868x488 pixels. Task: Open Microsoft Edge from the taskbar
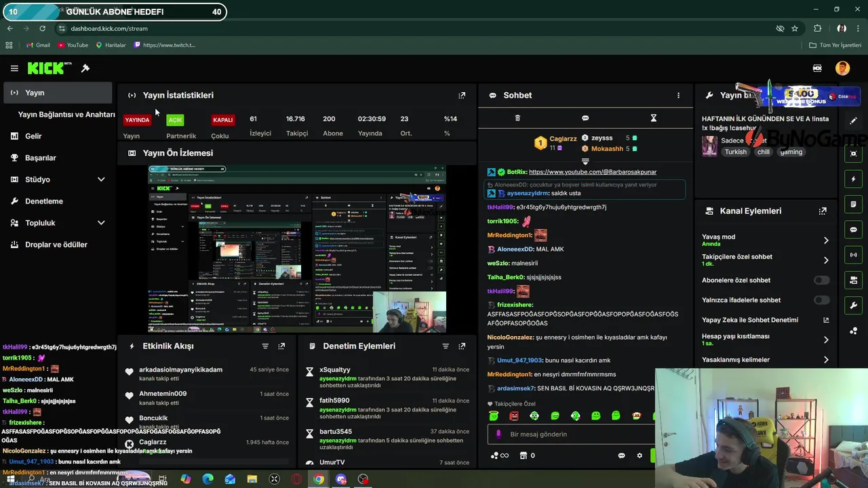pos(208,479)
